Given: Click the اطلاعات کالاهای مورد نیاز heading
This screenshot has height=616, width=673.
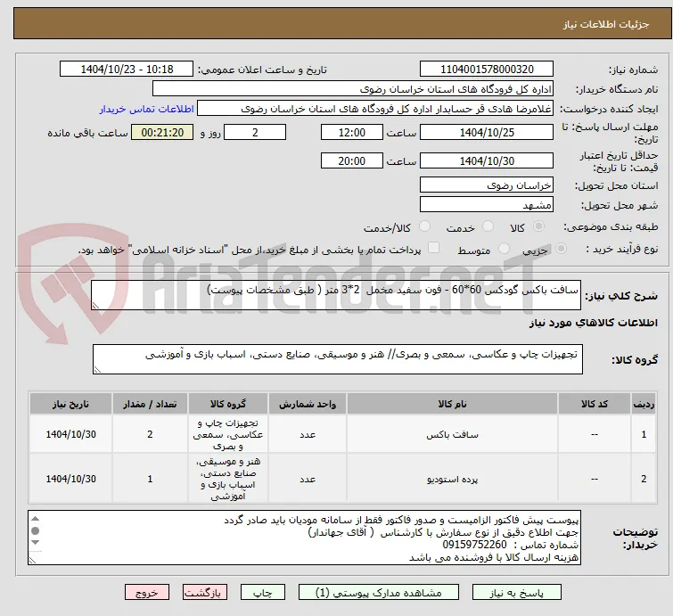Looking at the screenshot, I should coord(593,323).
